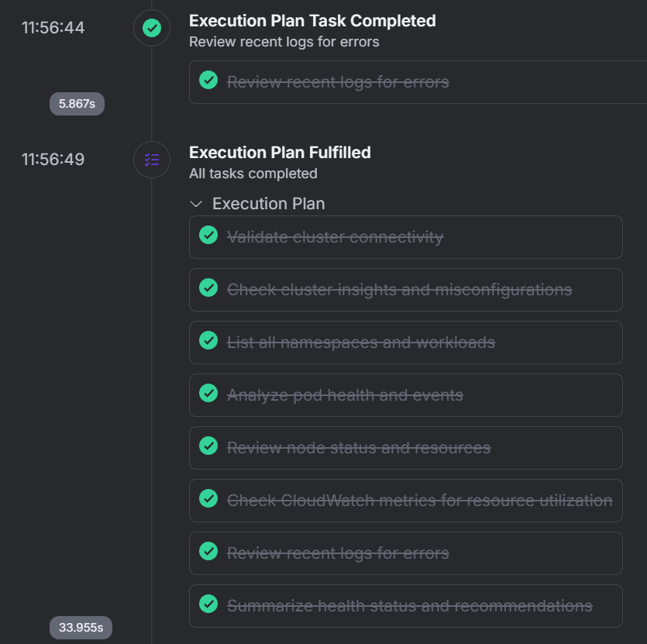Open the Validate cluster connectivity task card
Screen dimensions: 647x644
pyautogui.click(x=406, y=236)
